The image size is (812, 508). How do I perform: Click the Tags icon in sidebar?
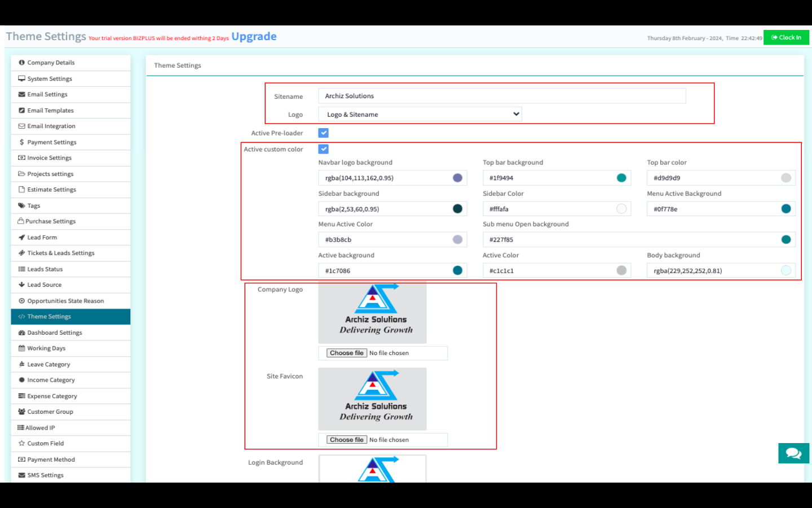pyautogui.click(x=21, y=206)
